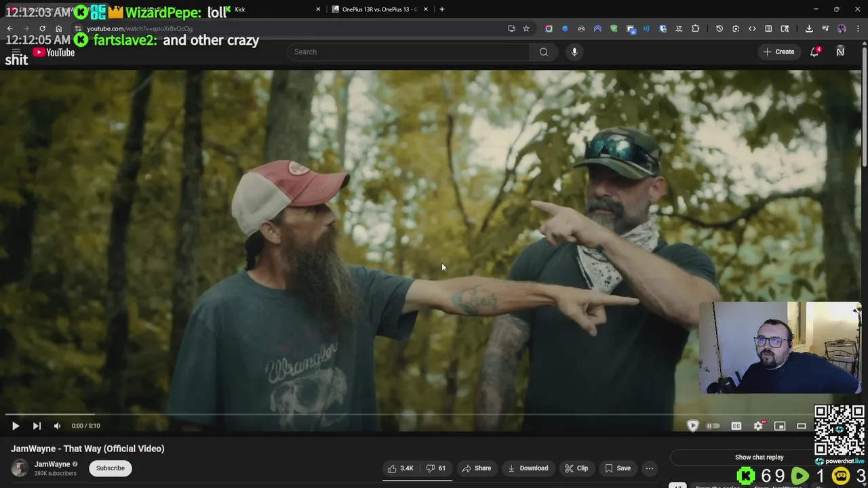
Task: Turn on closed captions (CC)
Action: click(x=736, y=426)
